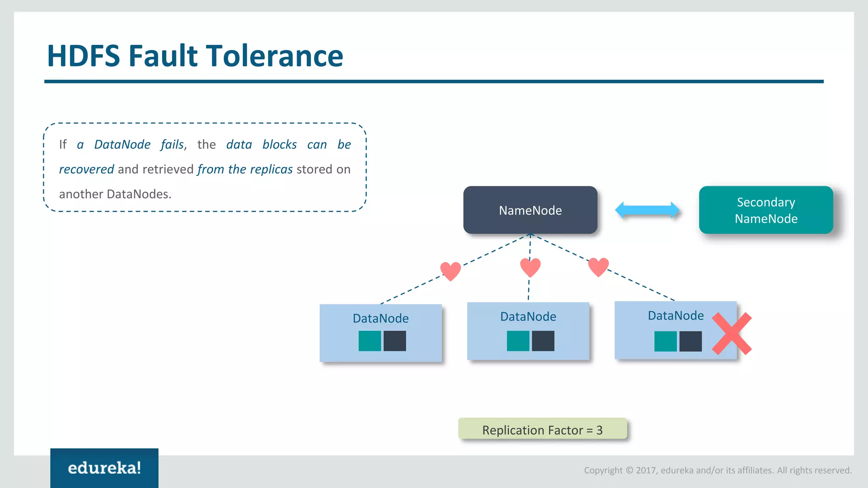
Task: Click the dashed description text box
Action: [x=205, y=168]
